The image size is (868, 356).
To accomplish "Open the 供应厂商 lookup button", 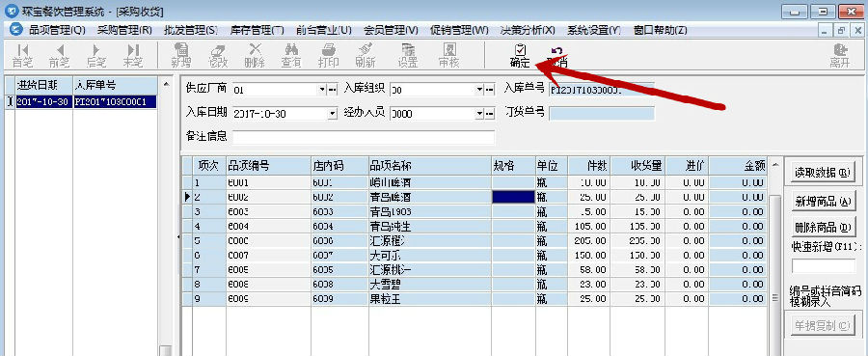I will pos(333,90).
